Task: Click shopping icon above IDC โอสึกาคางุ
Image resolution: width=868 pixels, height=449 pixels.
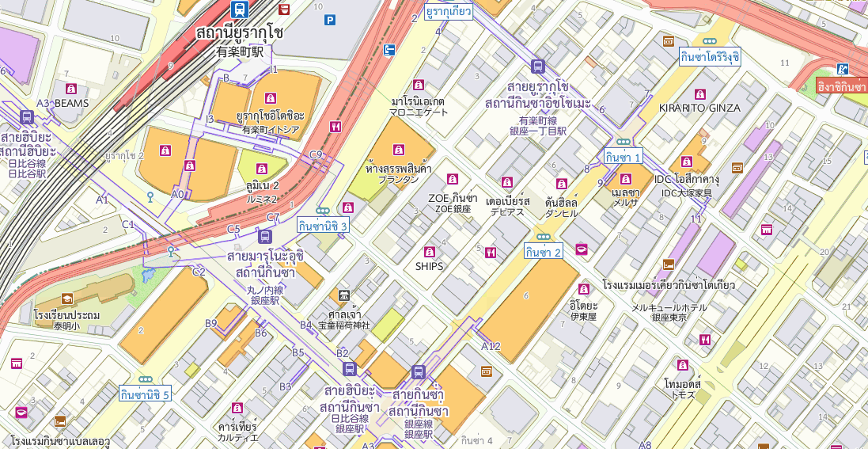Action: point(687,162)
